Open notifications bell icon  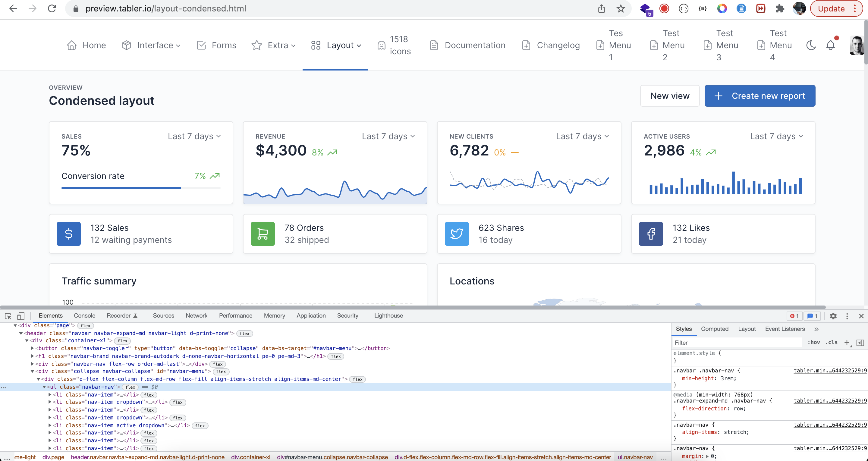pos(831,45)
